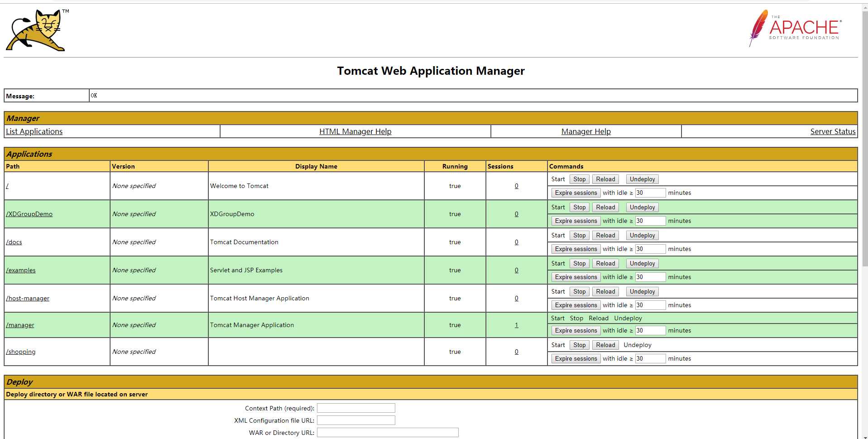Click the 'Servlet and JSP Examples' display name

pyautogui.click(x=246, y=270)
